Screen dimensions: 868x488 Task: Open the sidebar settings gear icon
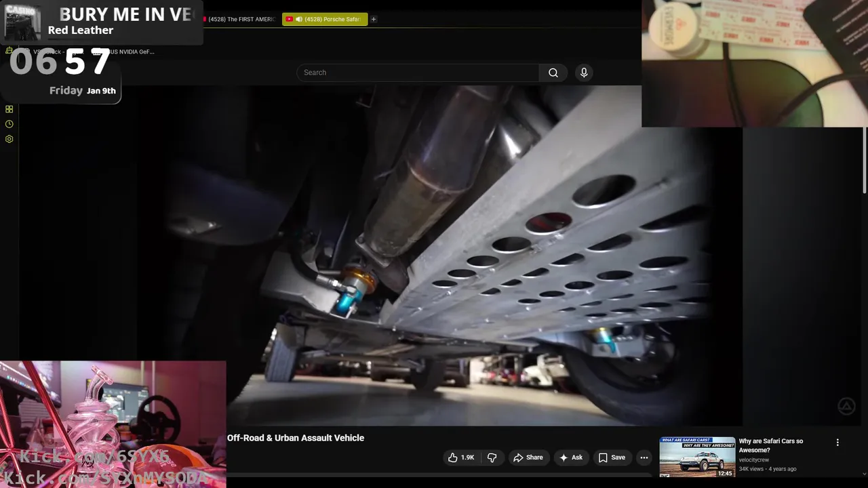[x=9, y=139]
